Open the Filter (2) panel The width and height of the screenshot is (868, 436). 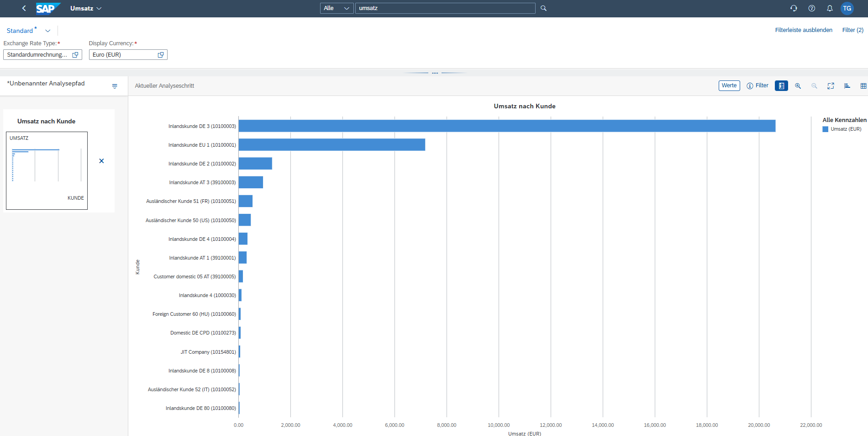click(x=852, y=30)
